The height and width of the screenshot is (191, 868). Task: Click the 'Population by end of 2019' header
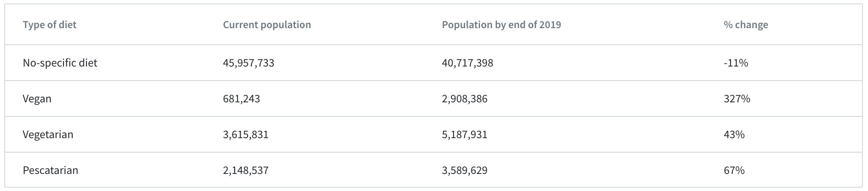click(501, 25)
